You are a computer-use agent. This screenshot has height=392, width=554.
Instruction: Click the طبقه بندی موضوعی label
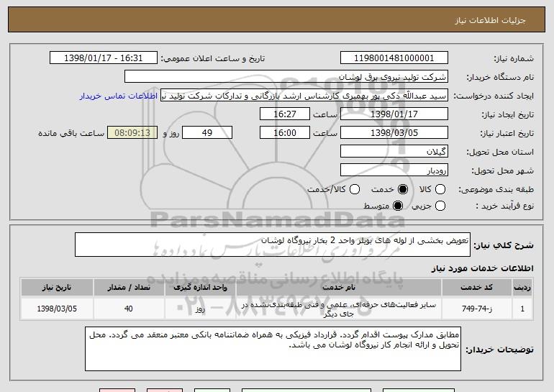click(x=496, y=190)
